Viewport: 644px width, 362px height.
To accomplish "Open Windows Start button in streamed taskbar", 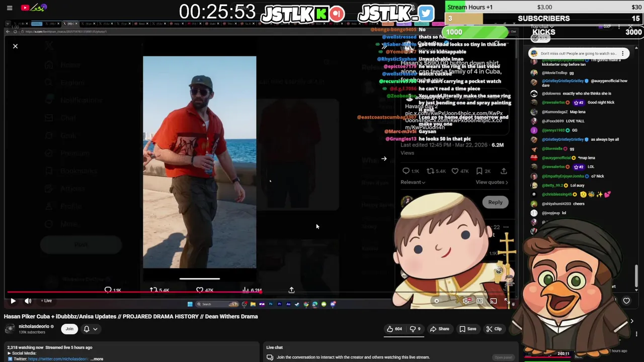I will point(190,304).
